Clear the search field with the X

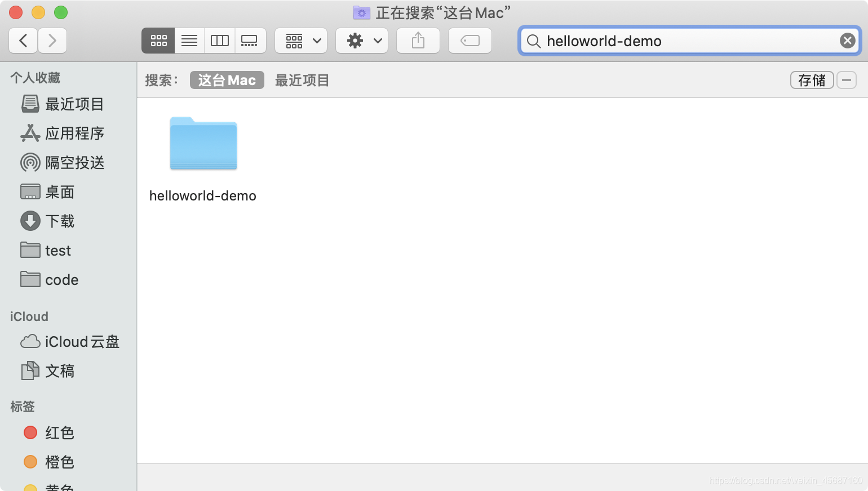point(847,41)
